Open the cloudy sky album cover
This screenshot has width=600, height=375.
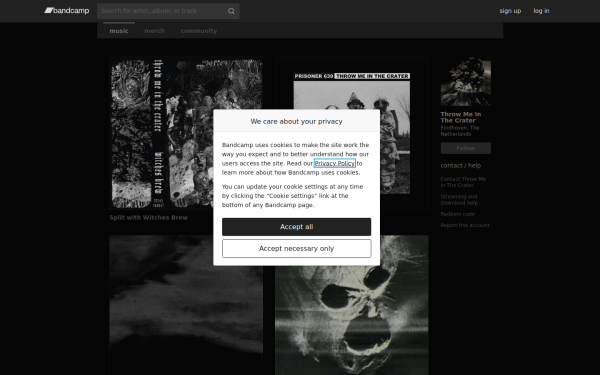tap(186, 305)
